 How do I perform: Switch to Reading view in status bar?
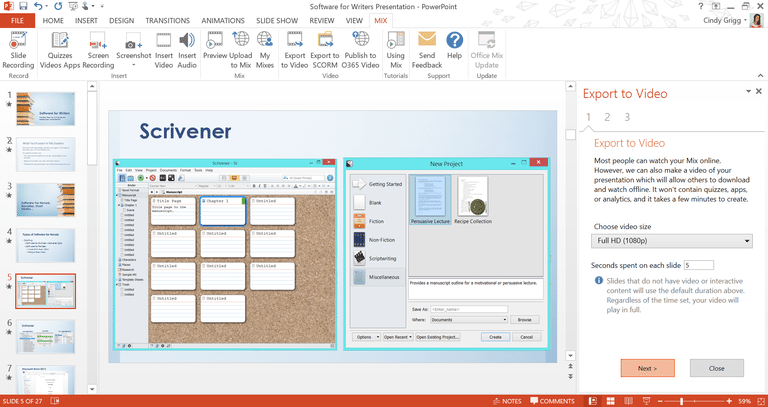(628, 401)
